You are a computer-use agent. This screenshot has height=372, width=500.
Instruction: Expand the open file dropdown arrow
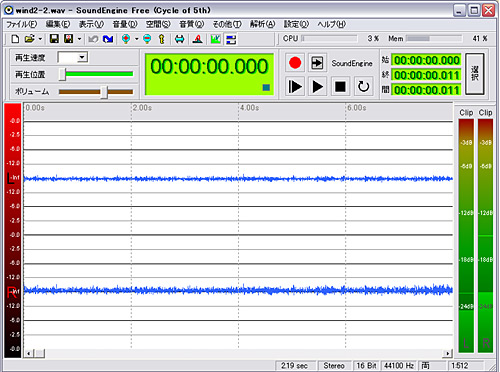(40, 39)
